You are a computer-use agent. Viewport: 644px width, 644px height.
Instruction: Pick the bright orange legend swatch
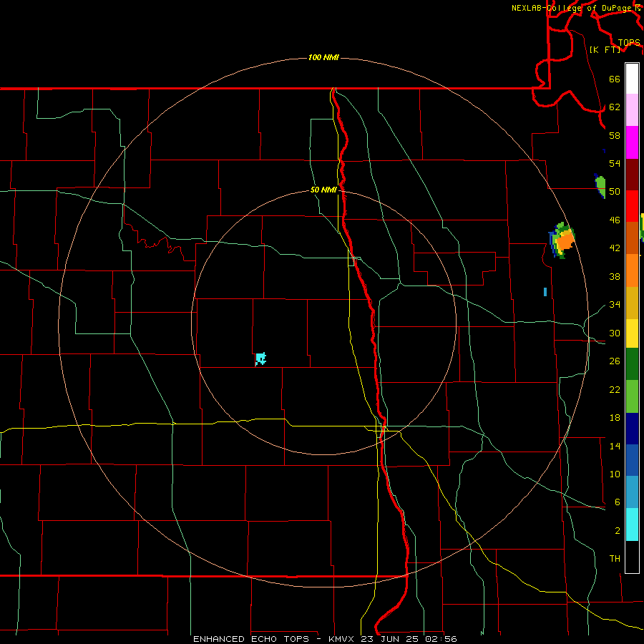632,270
